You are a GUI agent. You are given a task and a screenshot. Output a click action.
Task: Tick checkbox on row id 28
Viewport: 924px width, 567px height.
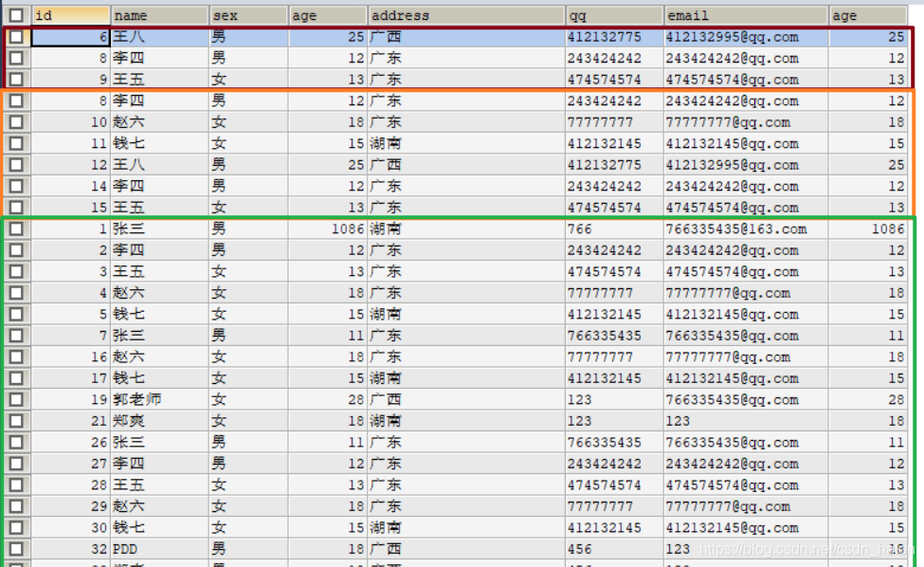[16, 485]
